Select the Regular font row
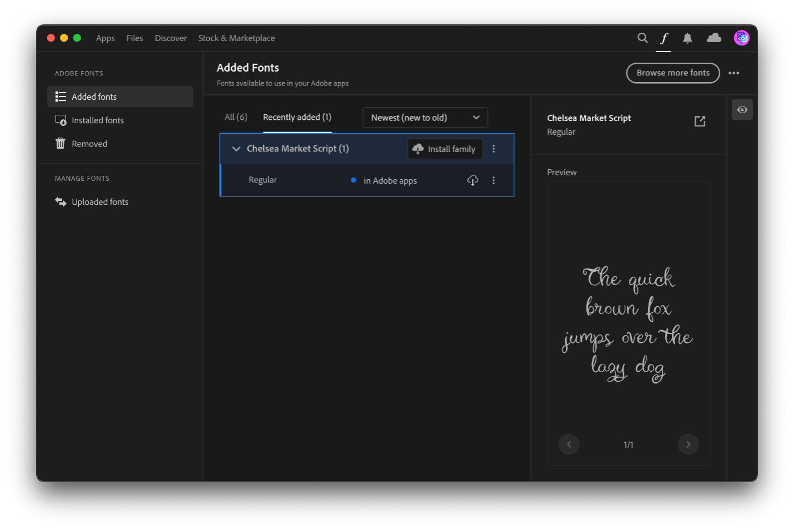794x532 pixels. [367, 180]
